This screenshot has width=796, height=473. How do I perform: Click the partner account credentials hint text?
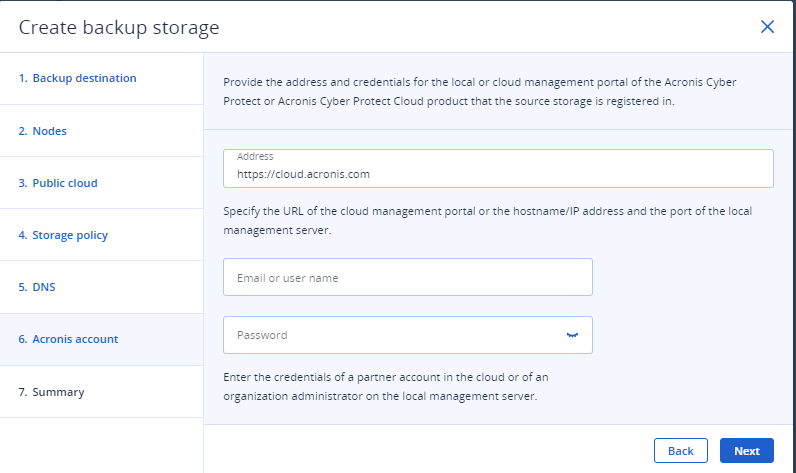coord(386,386)
